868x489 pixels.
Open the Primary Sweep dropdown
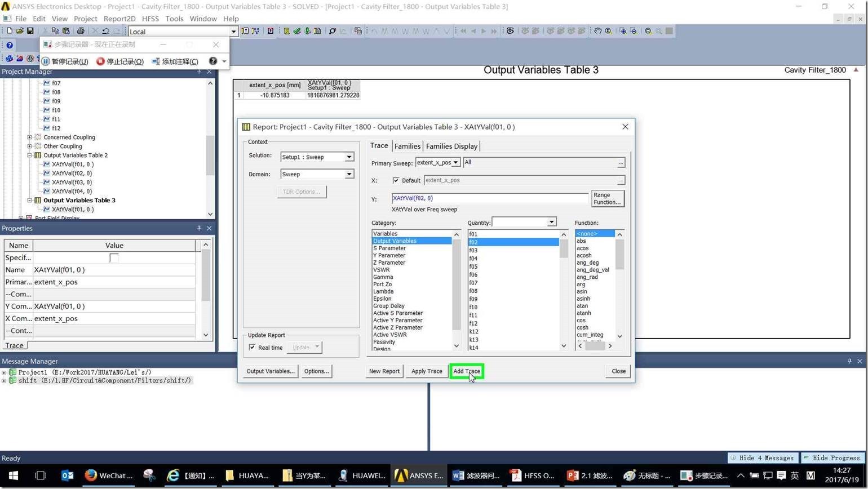(x=455, y=162)
